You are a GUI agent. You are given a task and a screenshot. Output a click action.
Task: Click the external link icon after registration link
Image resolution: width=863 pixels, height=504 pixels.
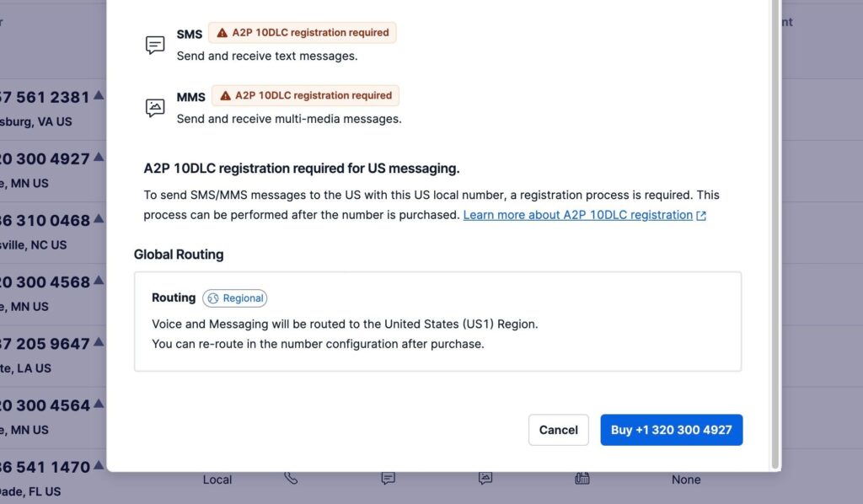(x=701, y=216)
